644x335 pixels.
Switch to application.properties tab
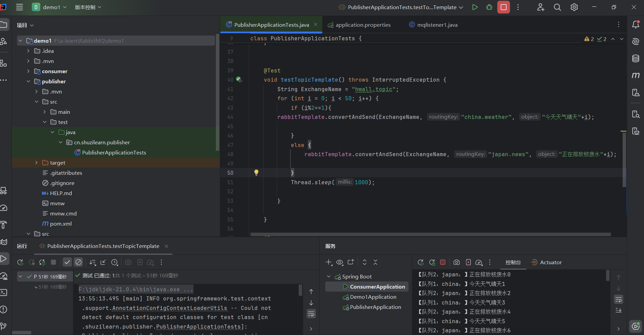click(363, 25)
